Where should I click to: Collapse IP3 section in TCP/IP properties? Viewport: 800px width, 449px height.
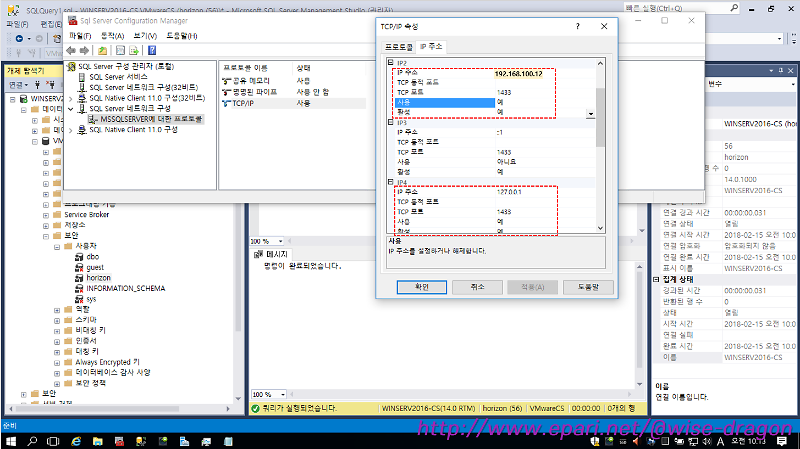[x=390, y=122]
